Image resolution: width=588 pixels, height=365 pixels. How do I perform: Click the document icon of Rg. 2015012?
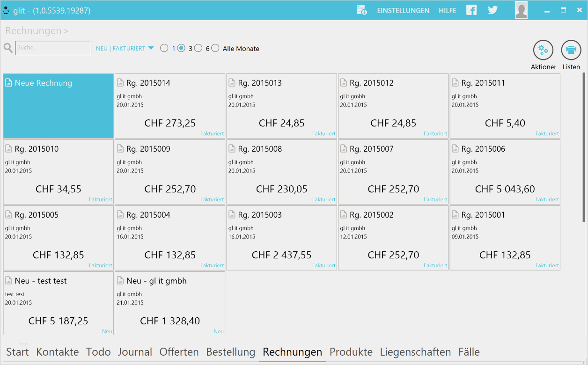344,83
